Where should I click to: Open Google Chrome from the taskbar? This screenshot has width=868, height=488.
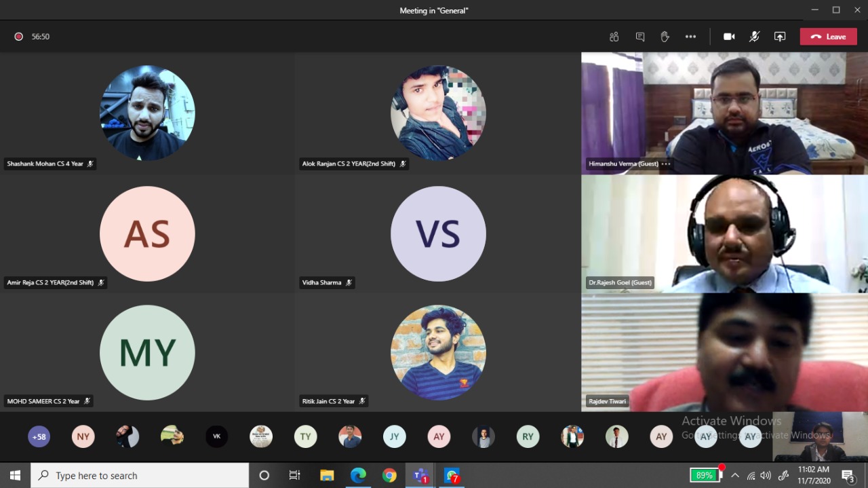[x=389, y=475]
